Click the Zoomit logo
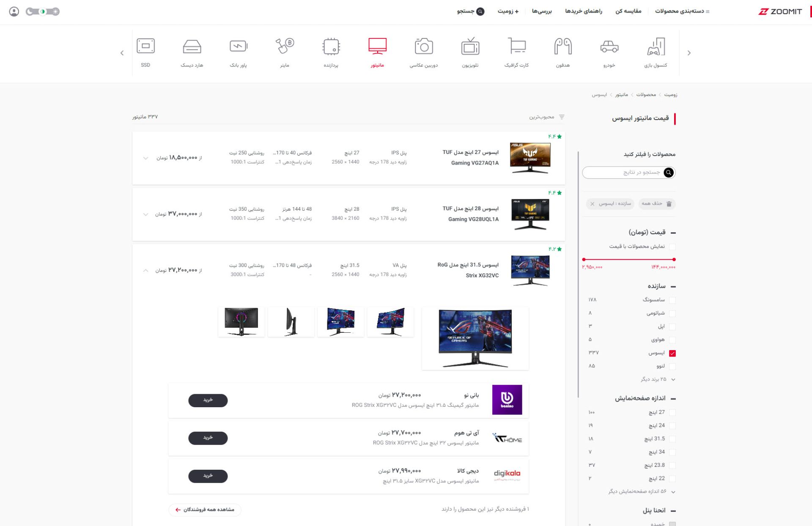The height and width of the screenshot is (526, 812). point(780,11)
